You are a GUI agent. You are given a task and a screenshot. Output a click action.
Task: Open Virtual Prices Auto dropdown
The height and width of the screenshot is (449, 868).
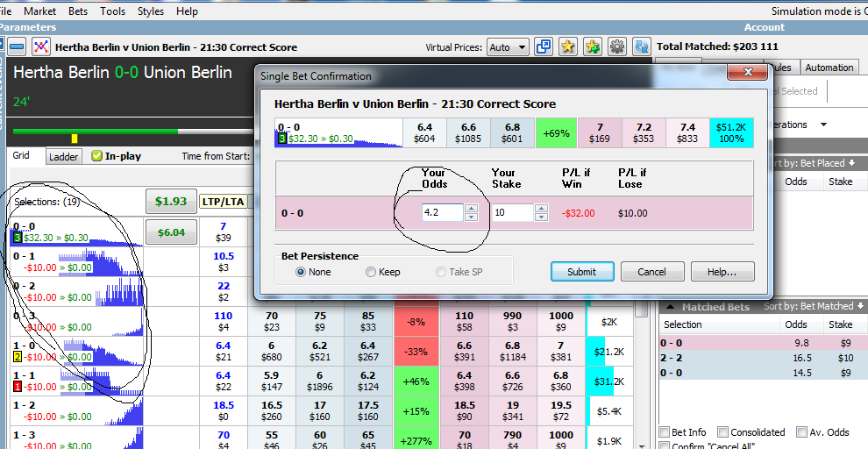click(x=508, y=47)
